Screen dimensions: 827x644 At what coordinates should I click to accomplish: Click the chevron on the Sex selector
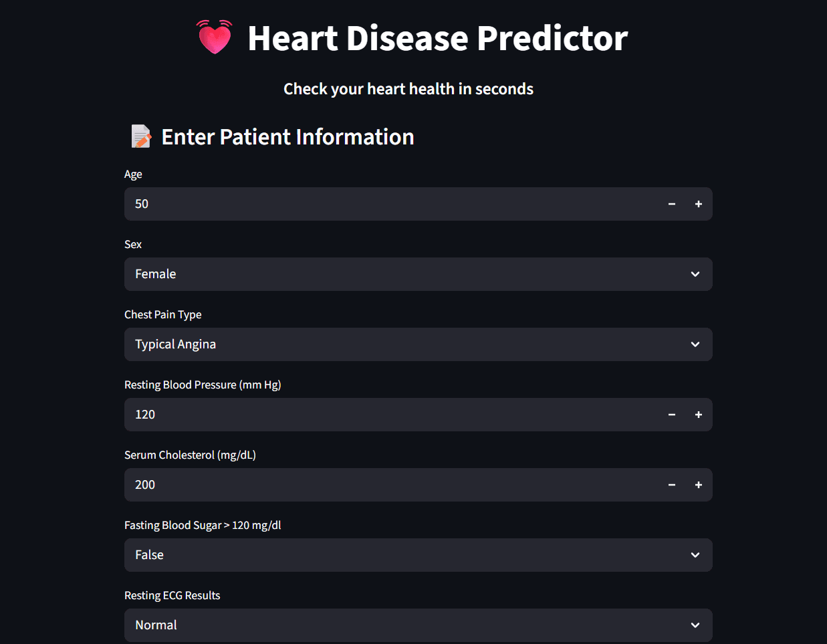click(695, 274)
